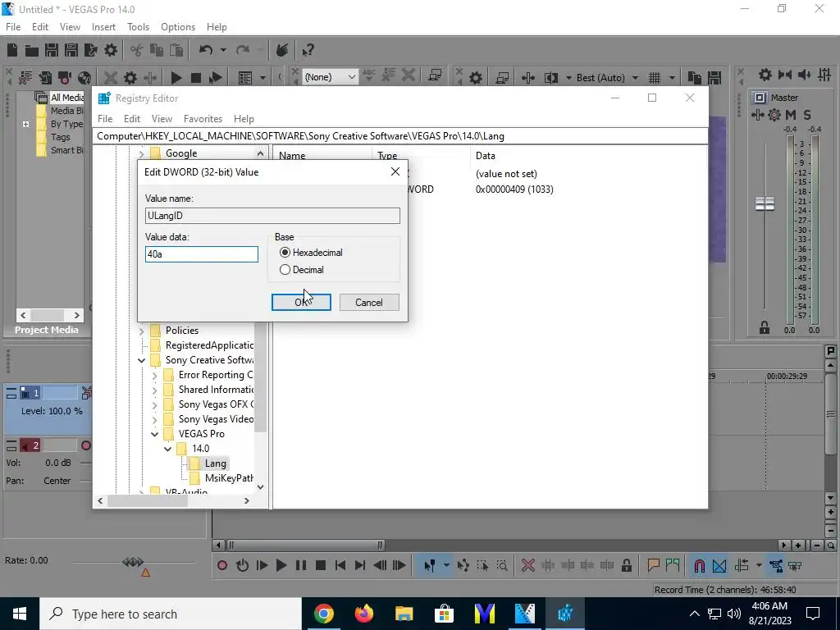Open interactive tutorials hand icon
Image resolution: width=840 pixels, height=630 pixels.
point(282,50)
